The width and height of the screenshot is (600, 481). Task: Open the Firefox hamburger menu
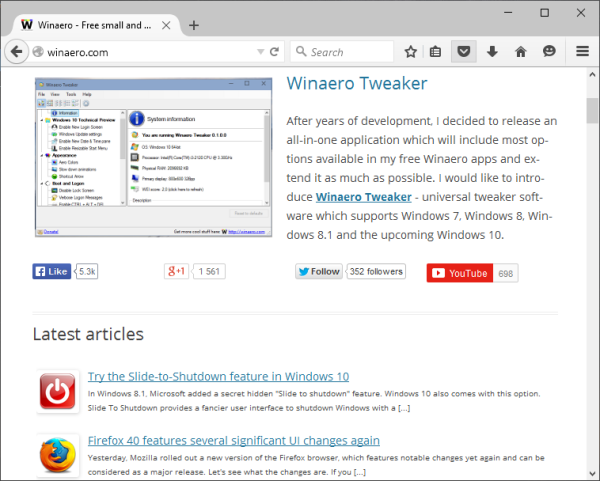(582, 51)
